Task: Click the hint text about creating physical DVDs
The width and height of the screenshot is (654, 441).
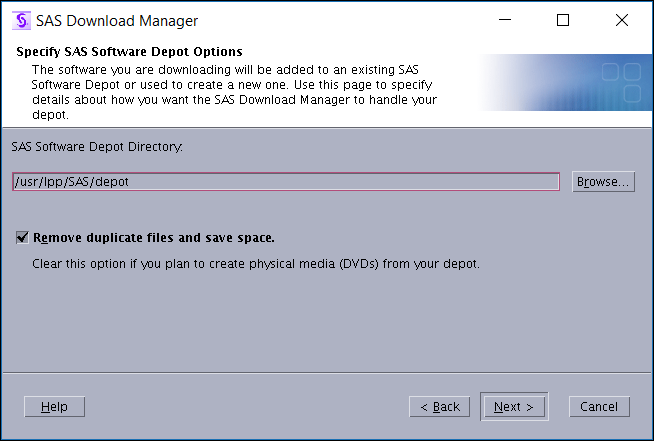Action: click(257, 264)
